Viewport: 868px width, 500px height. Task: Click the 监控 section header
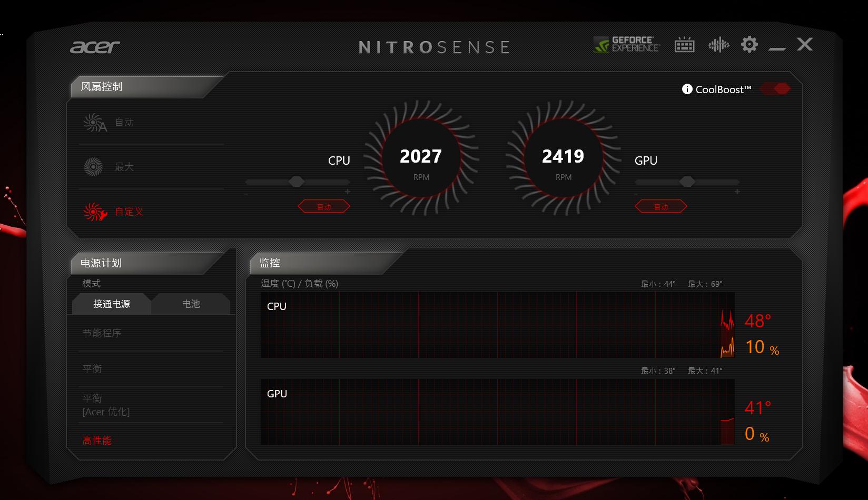pos(270,263)
